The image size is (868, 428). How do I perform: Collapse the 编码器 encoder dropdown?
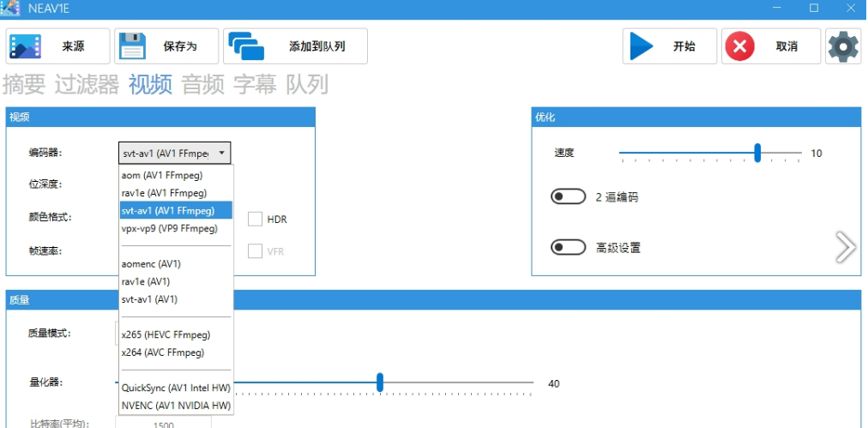174,153
